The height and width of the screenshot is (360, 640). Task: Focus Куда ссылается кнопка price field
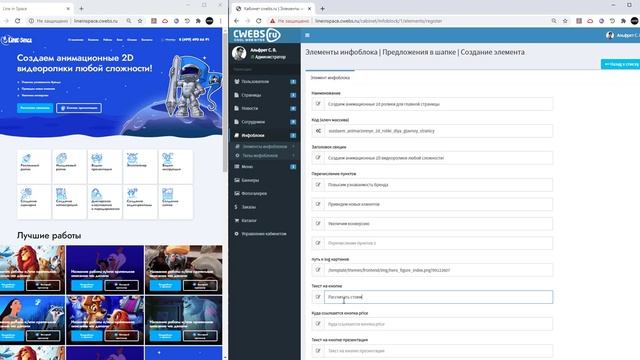pos(438,324)
